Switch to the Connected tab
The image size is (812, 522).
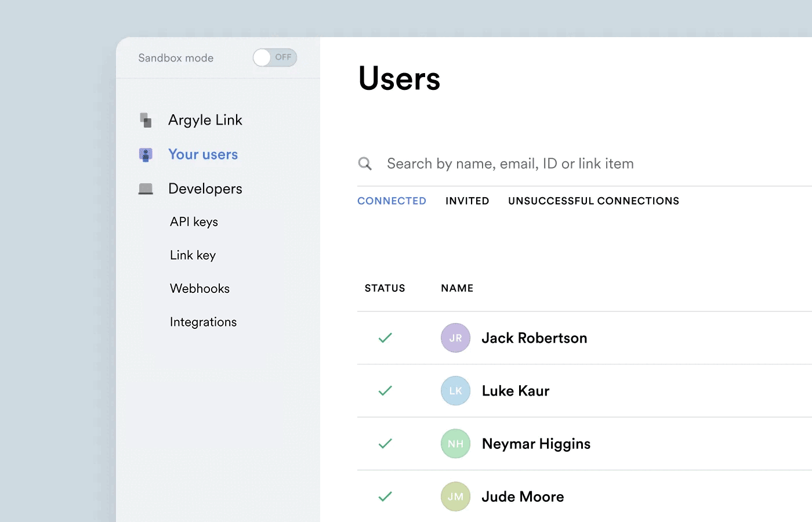391,201
